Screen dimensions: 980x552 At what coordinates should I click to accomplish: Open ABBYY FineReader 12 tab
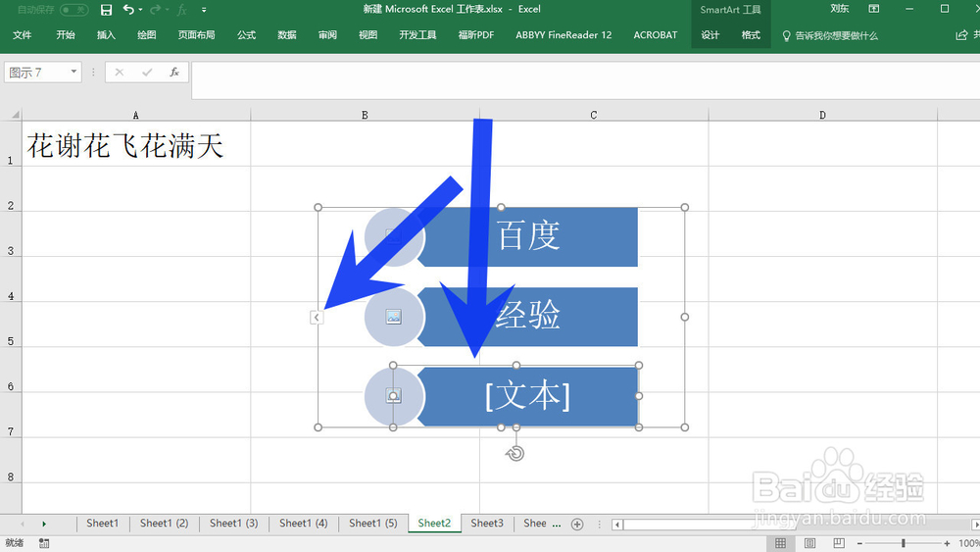(x=563, y=35)
